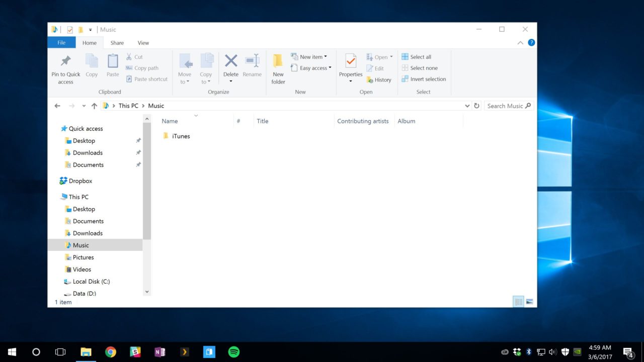Screen dimensions: 644x362
Task: Switch to the View ribbon tab
Action: coord(143,43)
